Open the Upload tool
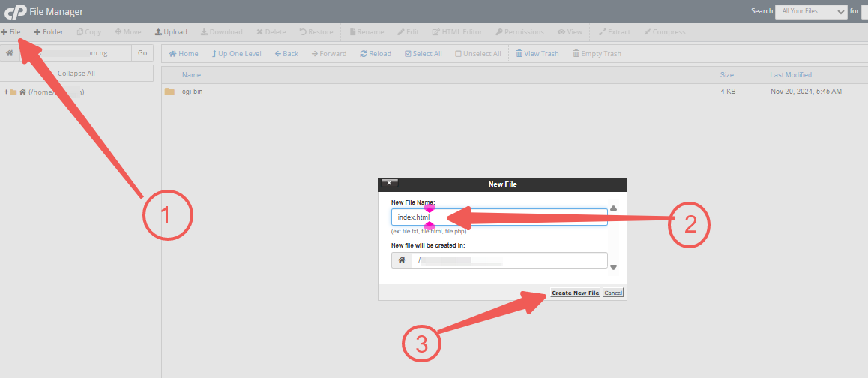The height and width of the screenshot is (378, 868). click(x=171, y=32)
